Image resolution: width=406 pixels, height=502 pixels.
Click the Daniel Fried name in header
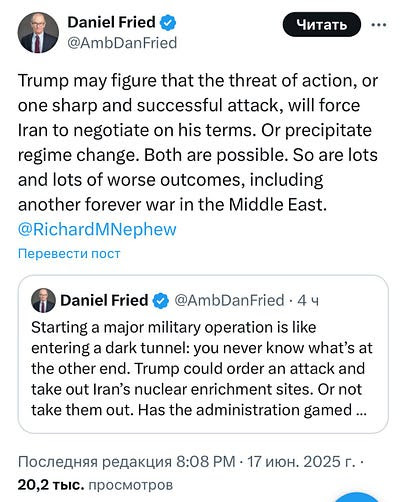pyautogui.click(x=111, y=22)
